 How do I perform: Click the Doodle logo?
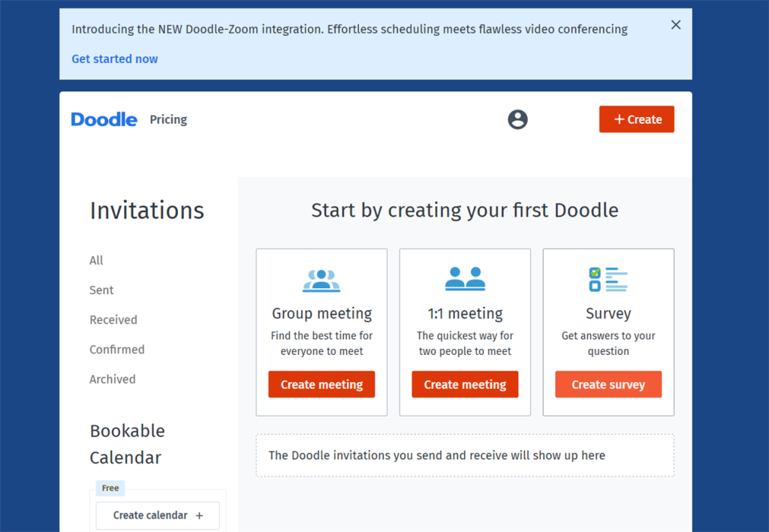(x=104, y=119)
